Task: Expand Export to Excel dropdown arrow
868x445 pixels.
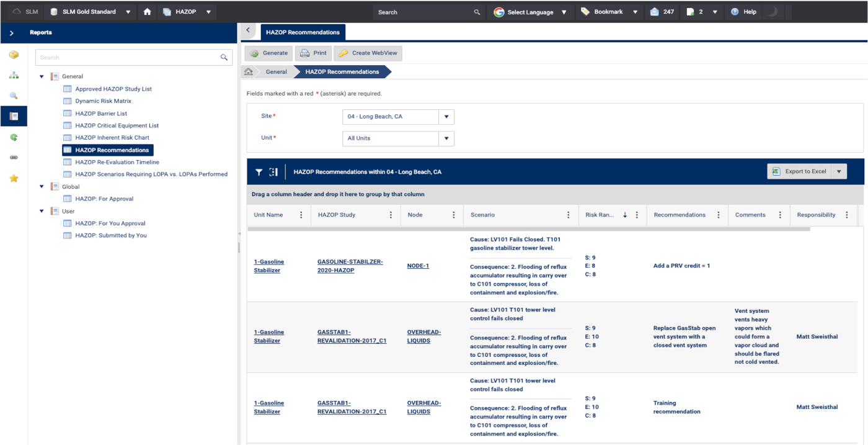Action: (839, 172)
